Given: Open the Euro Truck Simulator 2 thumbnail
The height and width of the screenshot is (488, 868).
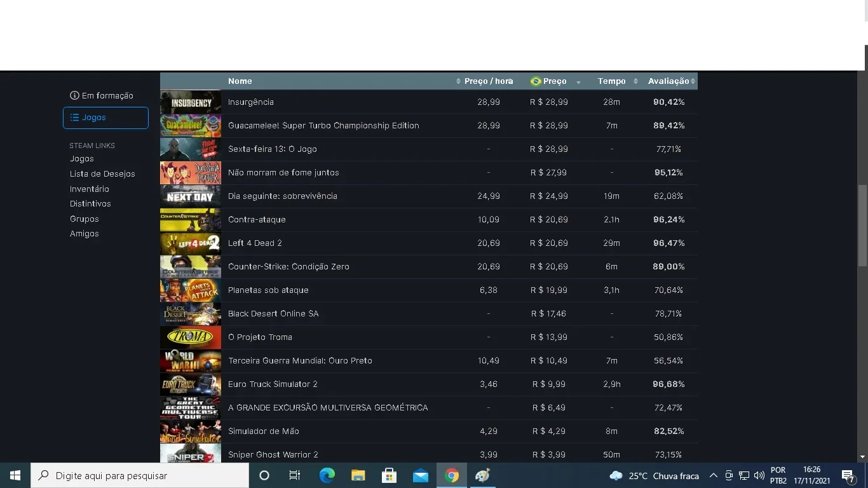Looking at the screenshot, I should (191, 384).
